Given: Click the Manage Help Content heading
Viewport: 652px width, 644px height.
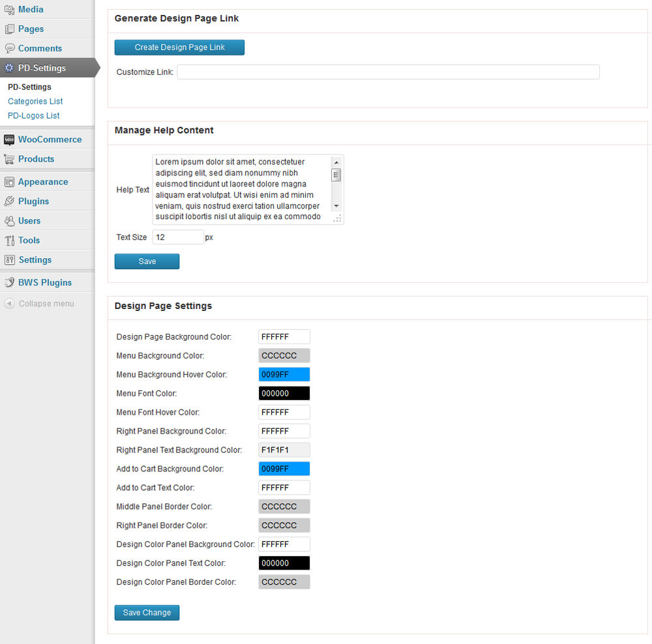Looking at the screenshot, I should 164,130.
